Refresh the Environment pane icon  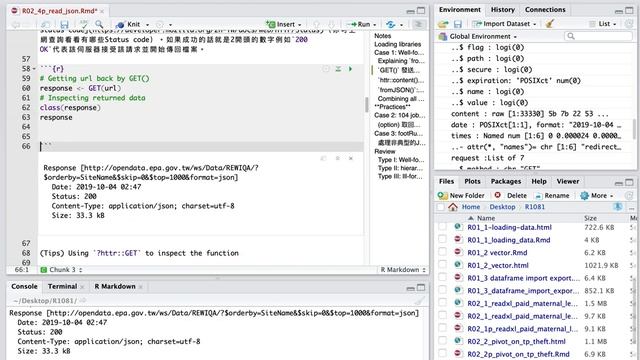[629, 24]
